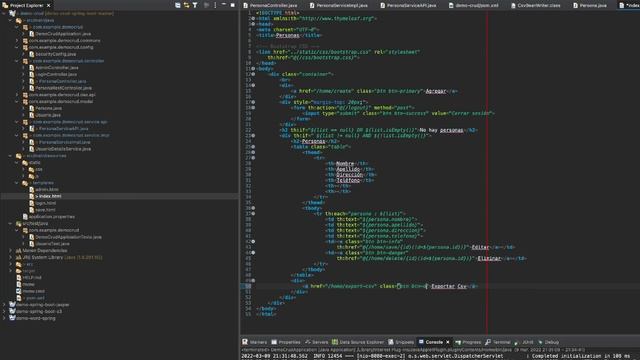Image resolution: width=640 pixels, height=360 pixels.
Task: Toggle code folding marker at line 25 table
Action: point(253,147)
